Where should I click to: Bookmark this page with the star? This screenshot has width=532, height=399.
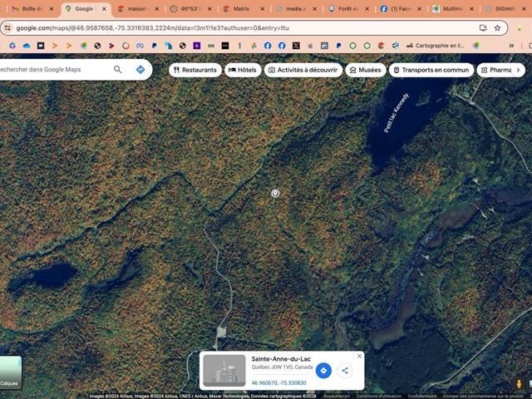497,27
